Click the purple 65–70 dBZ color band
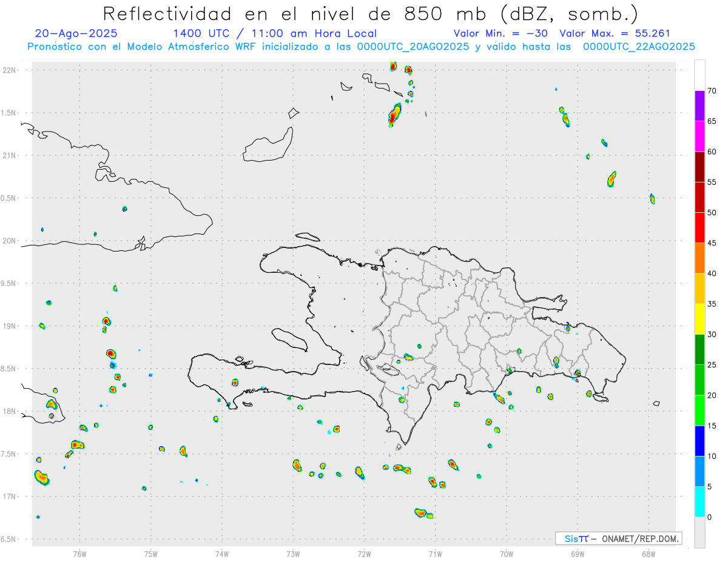 (x=699, y=106)
